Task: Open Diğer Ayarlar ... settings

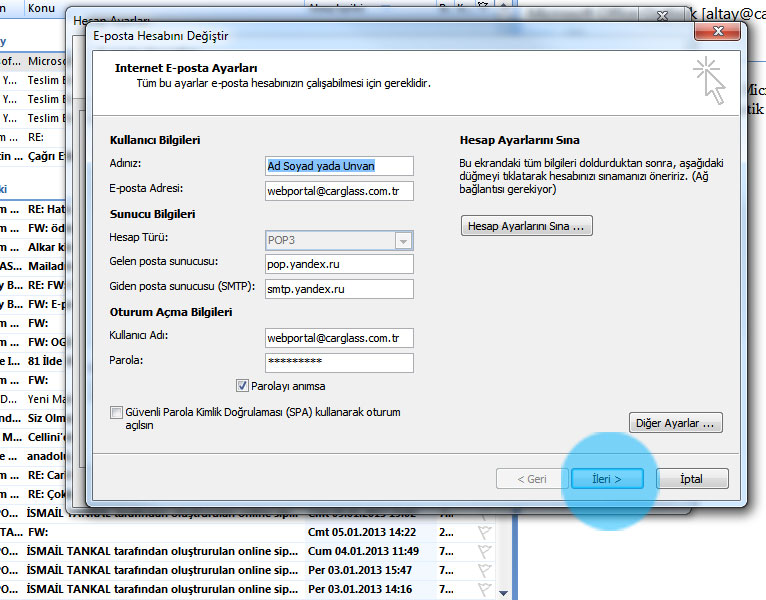Action: (x=676, y=423)
